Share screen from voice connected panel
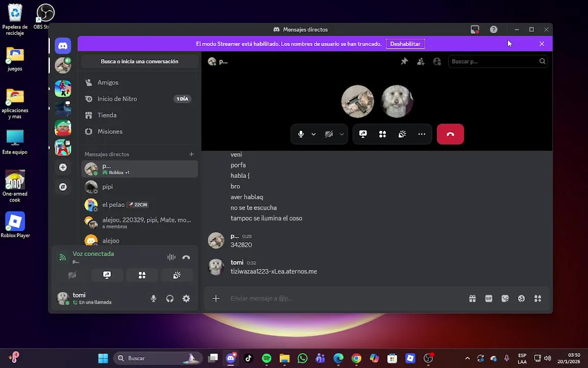The image size is (588, 368). click(107, 275)
